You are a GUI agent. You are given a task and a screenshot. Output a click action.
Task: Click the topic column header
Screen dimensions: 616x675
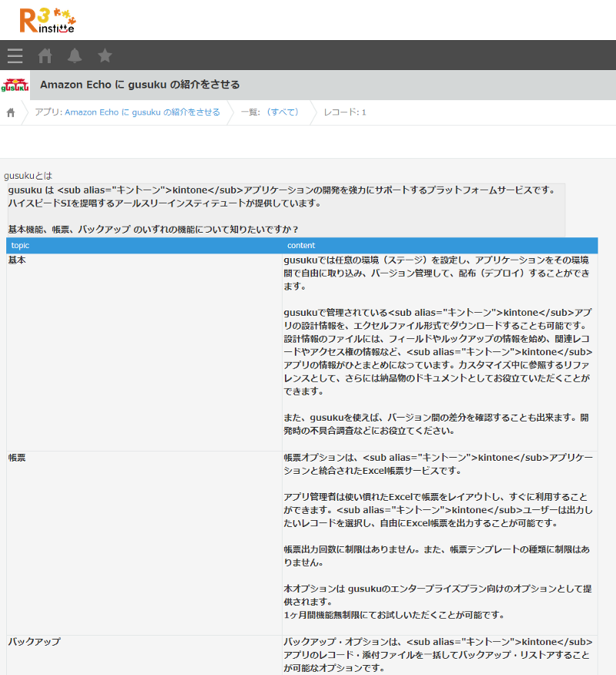(21, 245)
